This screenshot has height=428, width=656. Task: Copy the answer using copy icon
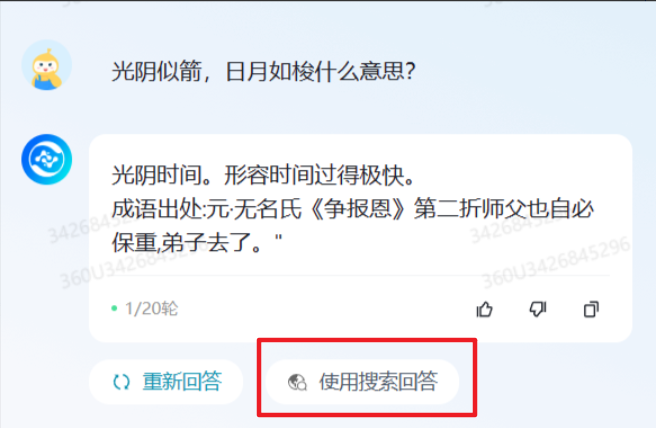591,310
